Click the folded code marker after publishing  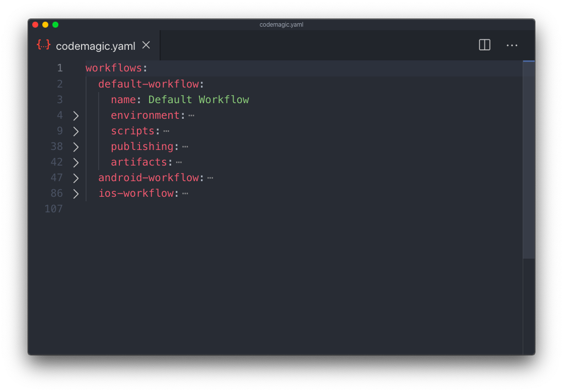(184, 146)
